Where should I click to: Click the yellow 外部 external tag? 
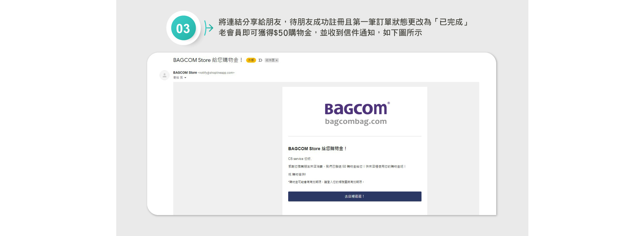tap(251, 60)
